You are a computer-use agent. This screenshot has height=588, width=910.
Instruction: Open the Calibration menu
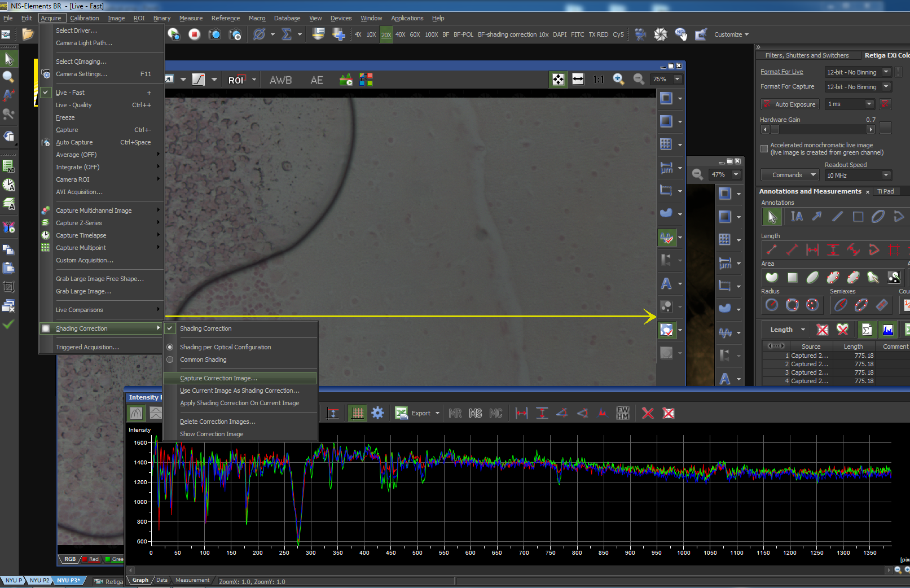pyautogui.click(x=84, y=18)
